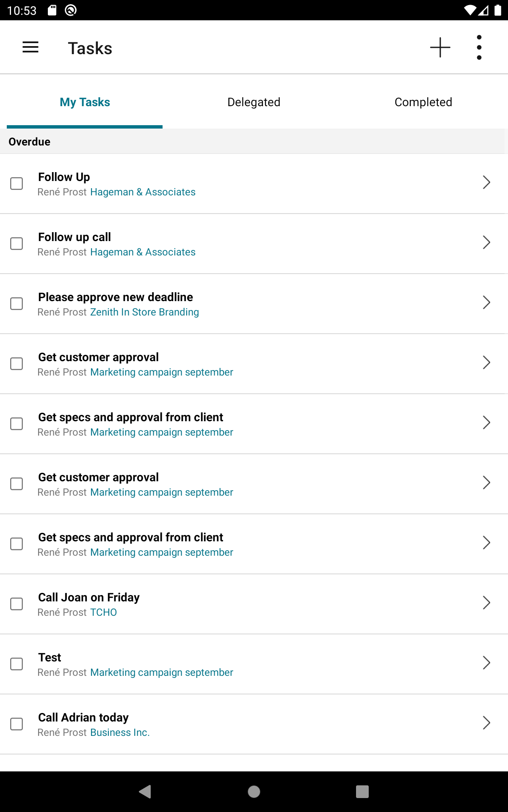508x812 pixels.
Task: Tick the Call Joan on Friday checkbox
Action: (x=17, y=604)
